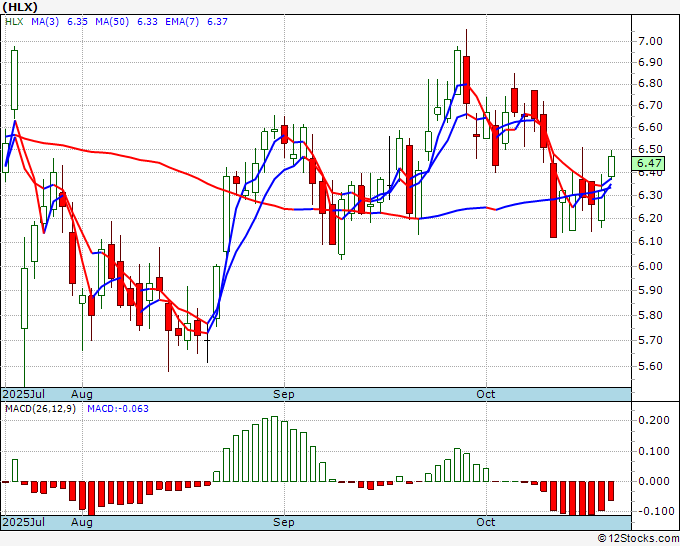Click the 0.000 MACD axis label

pos(654,481)
